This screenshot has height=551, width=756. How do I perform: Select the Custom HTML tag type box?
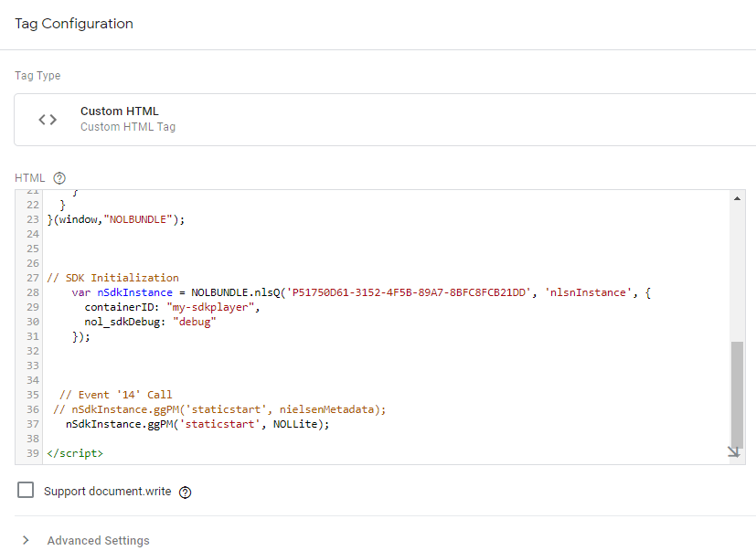(385, 120)
